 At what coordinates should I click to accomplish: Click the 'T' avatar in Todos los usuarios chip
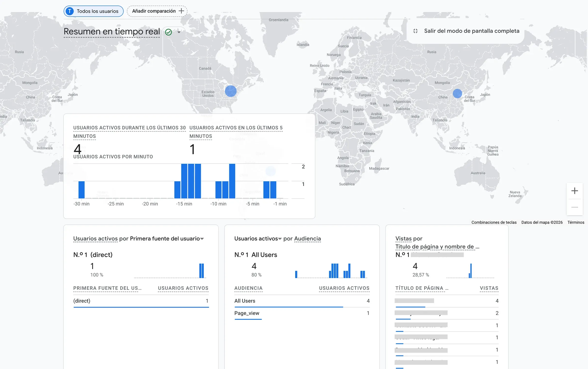tap(70, 11)
